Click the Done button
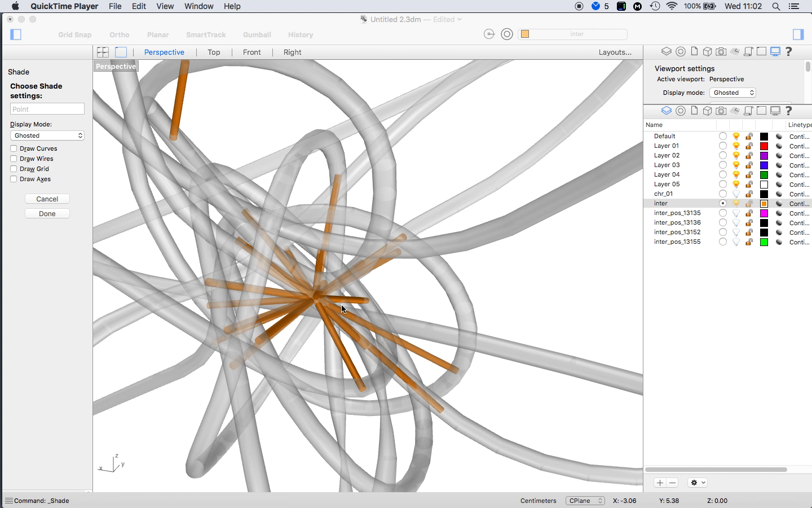Viewport: 812px width, 508px height. (x=47, y=213)
